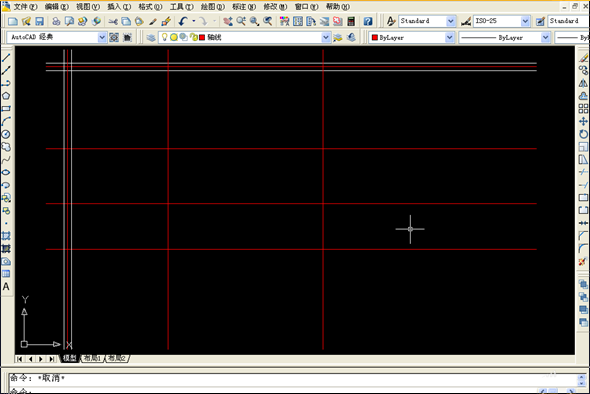Select the Circle drawing tool
590x394 pixels.
point(6,134)
